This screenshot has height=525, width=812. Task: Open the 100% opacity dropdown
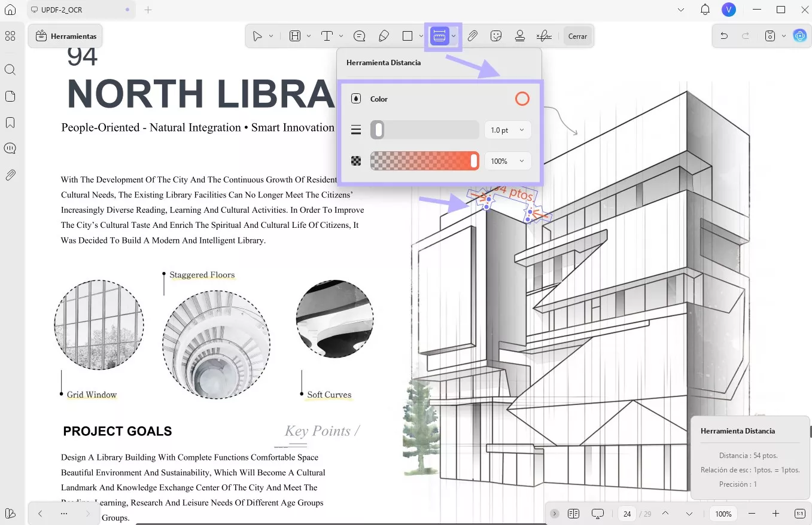(507, 161)
